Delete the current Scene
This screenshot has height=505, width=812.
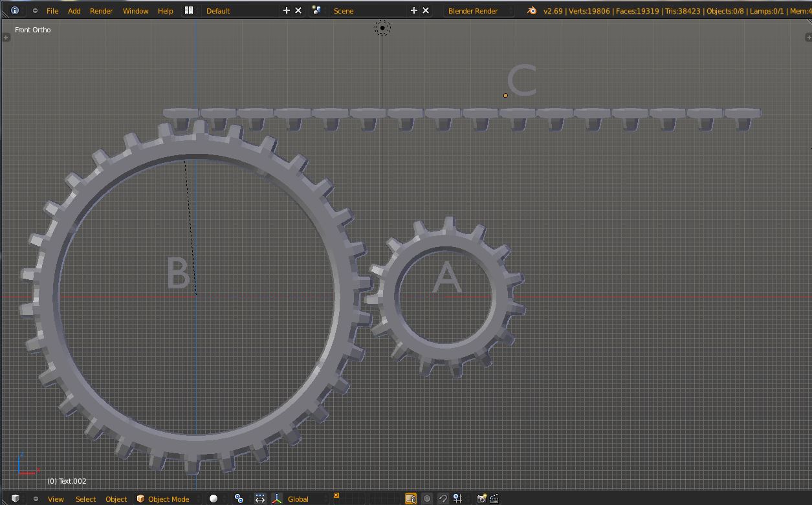tap(426, 10)
